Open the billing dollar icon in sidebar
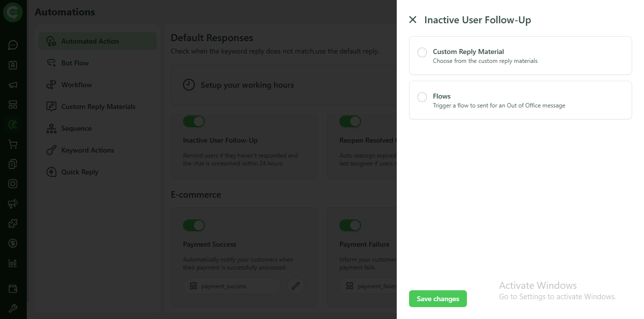Viewport: 644px width, 319px height. [13, 243]
